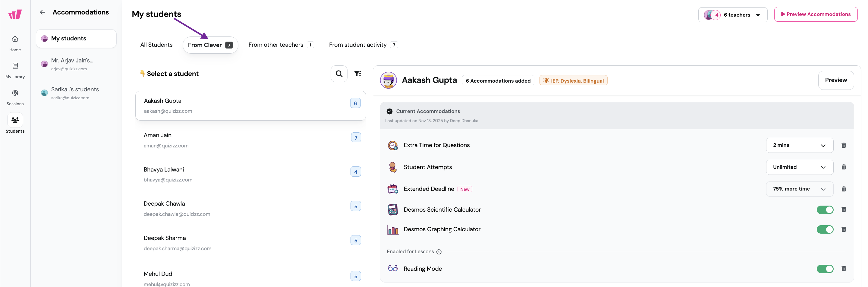Click the New badge on Extended Deadline

click(x=465, y=189)
